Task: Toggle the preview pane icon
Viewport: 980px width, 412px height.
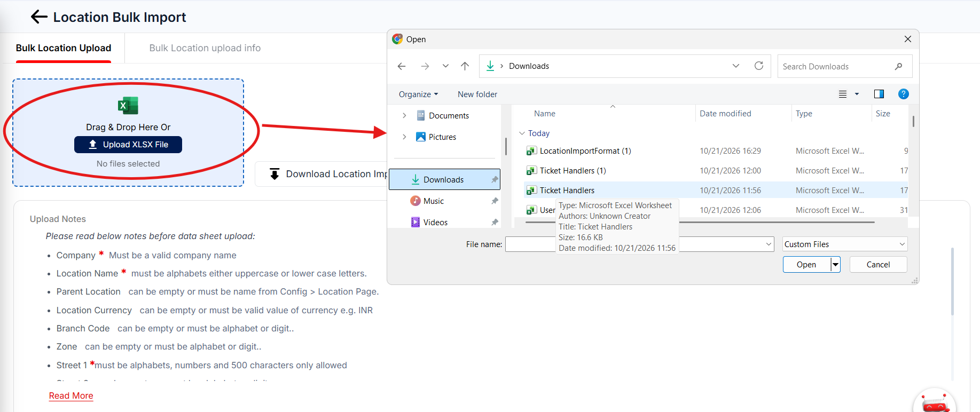Action: (x=879, y=94)
